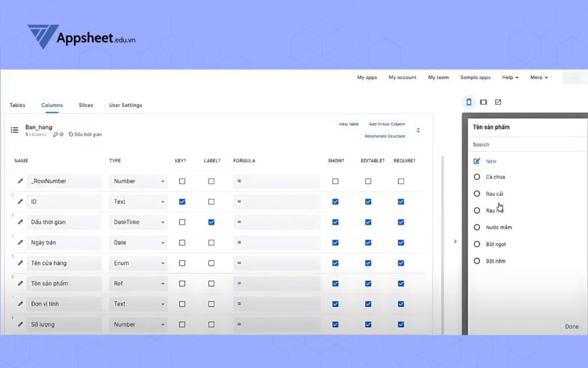588x368 pixels.
Task: Click the Regenerate Structure link
Action: coord(385,136)
